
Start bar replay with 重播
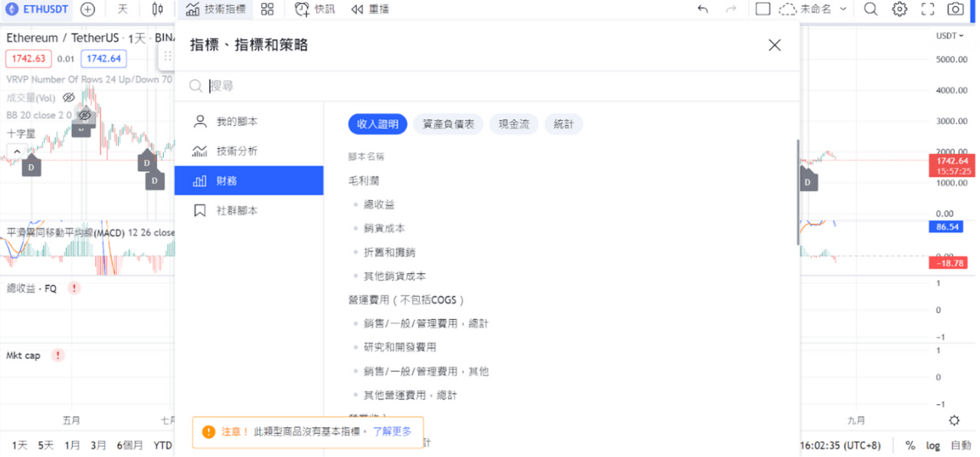[370, 9]
